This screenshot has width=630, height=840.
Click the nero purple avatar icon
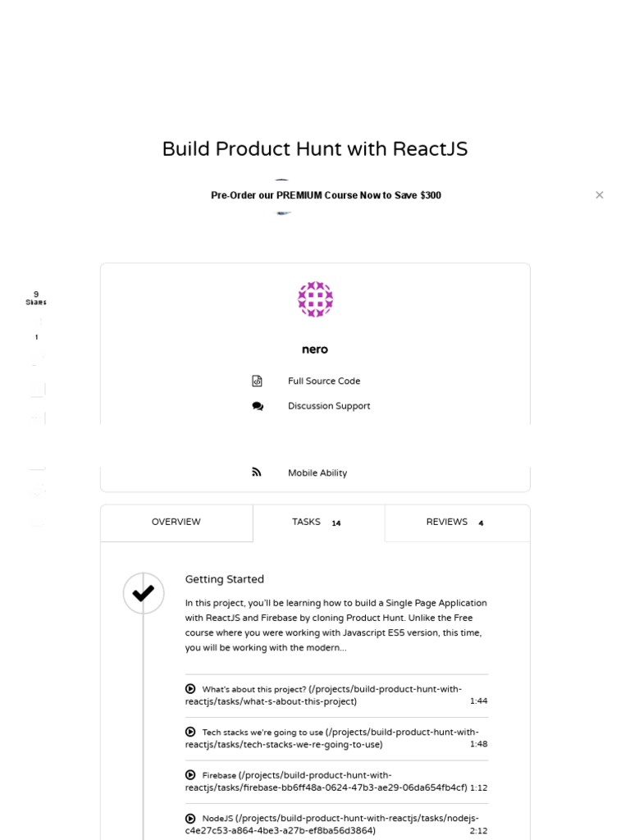pos(315,299)
